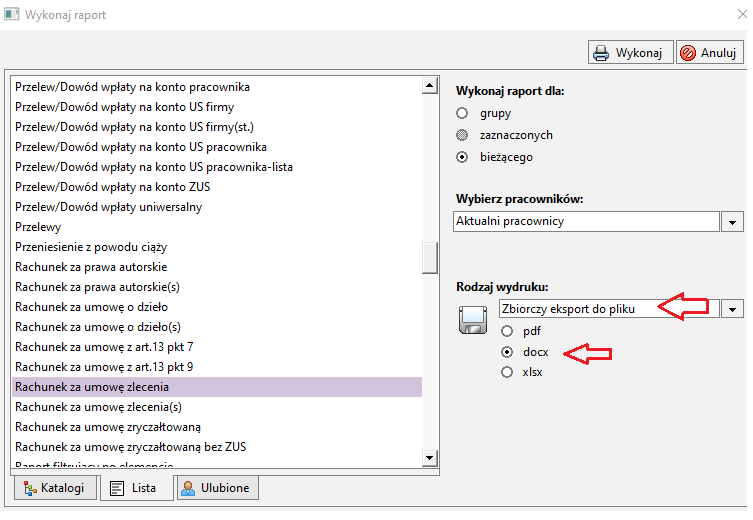Select the bieżącego radio option
Image resolution: width=753 pixels, height=520 pixels.
click(462, 157)
